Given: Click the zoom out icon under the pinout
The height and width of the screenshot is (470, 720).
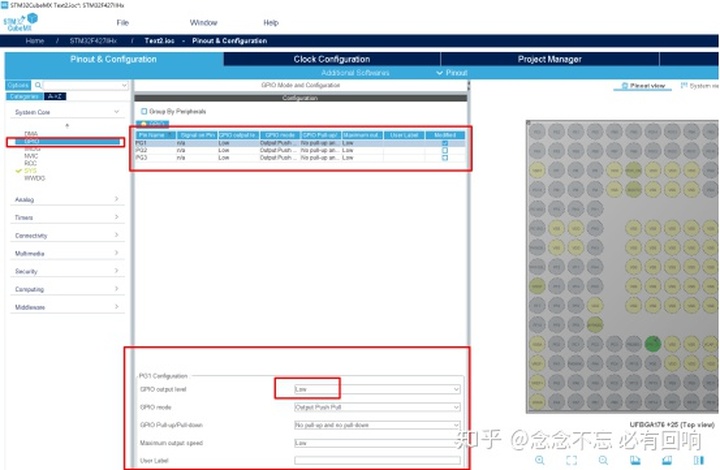Looking at the screenshot, I should (x=603, y=460).
